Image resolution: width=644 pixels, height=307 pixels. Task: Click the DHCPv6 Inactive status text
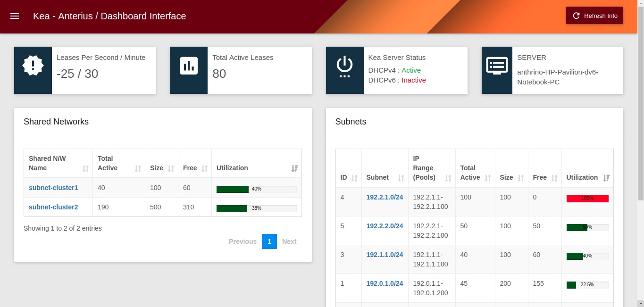click(414, 80)
